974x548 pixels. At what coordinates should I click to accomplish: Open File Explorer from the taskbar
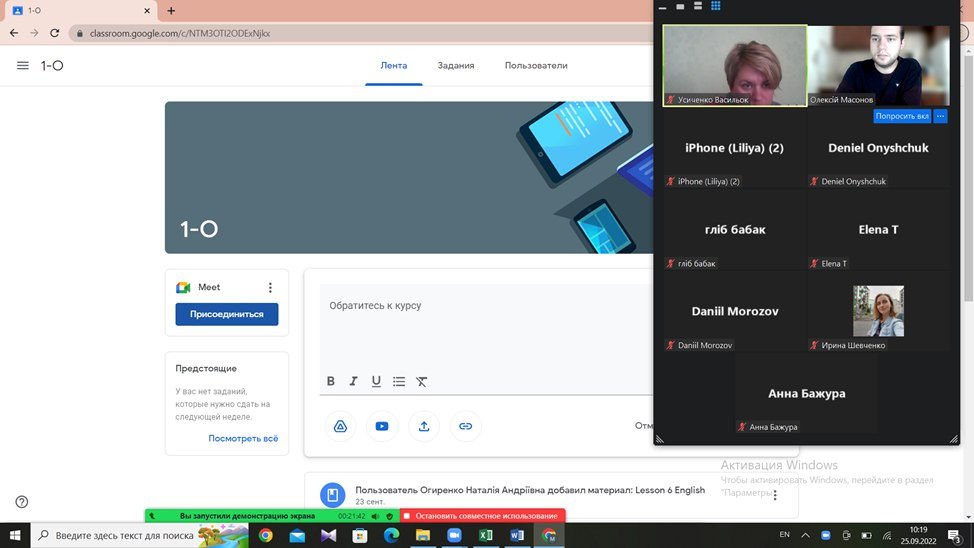point(423,535)
